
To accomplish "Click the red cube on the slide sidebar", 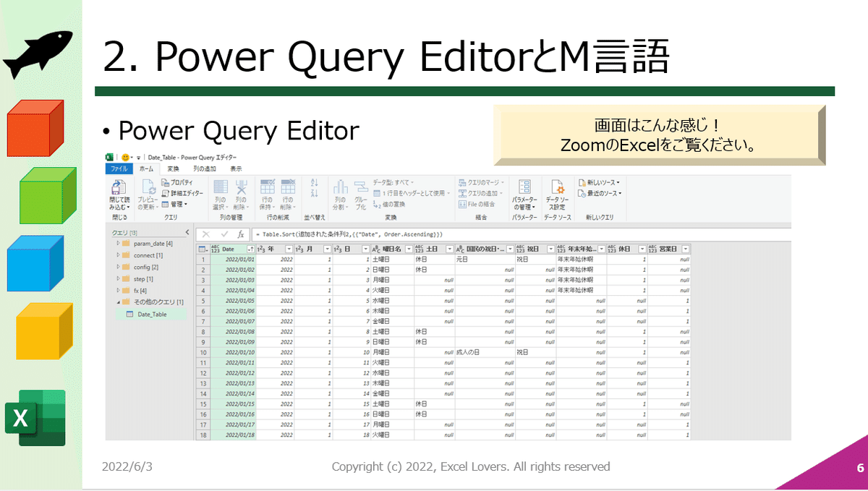I will point(35,128).
